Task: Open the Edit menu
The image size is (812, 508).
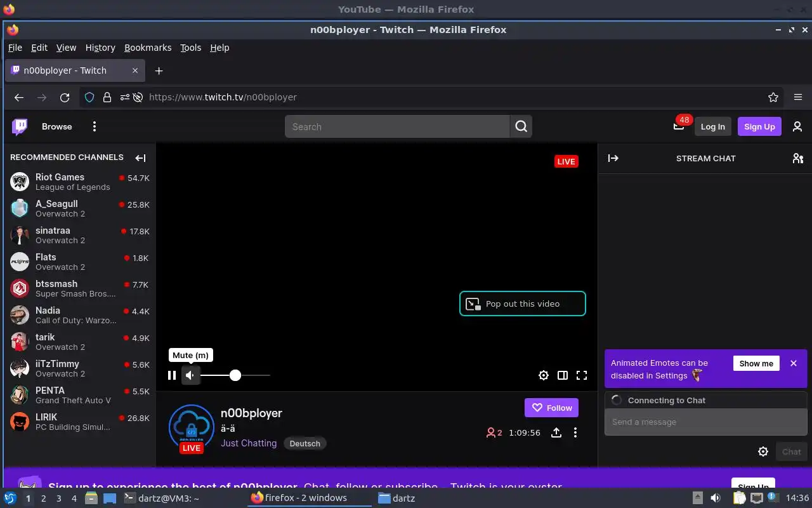Action: (x=39, y=48)
